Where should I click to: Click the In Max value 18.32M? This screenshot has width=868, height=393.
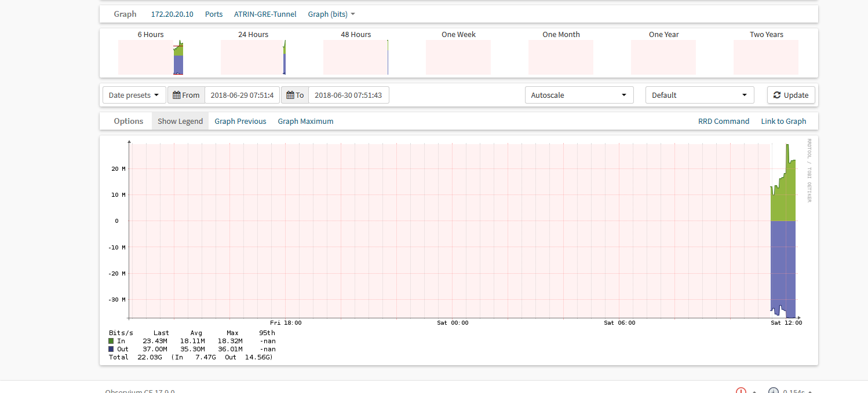tap(231, 341)
